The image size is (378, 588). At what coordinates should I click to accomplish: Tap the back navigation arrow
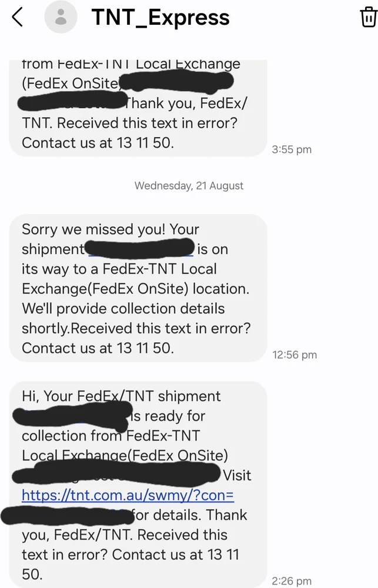(x=17, y=17)
